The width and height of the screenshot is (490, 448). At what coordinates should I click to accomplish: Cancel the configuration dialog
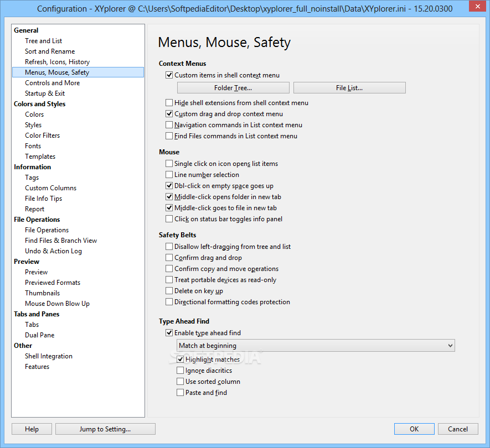click(458, 429)
